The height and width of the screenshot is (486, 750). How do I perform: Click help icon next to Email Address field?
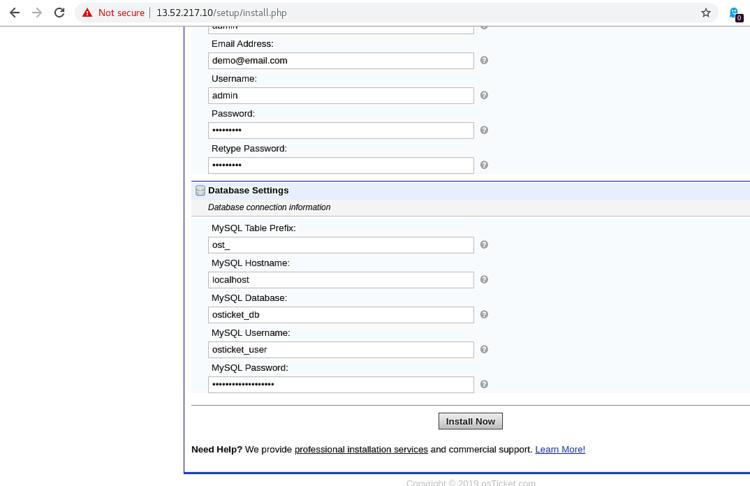click(x=484, y=61)
